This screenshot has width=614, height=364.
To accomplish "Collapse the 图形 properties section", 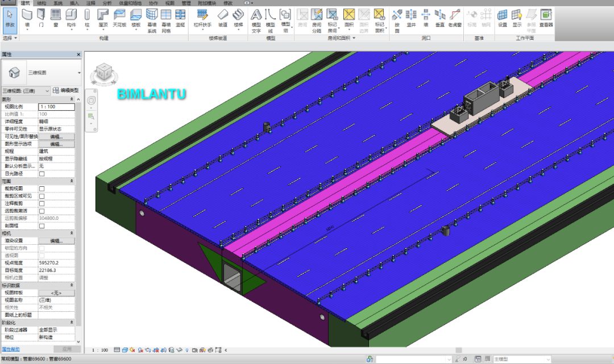I will 72,99.
